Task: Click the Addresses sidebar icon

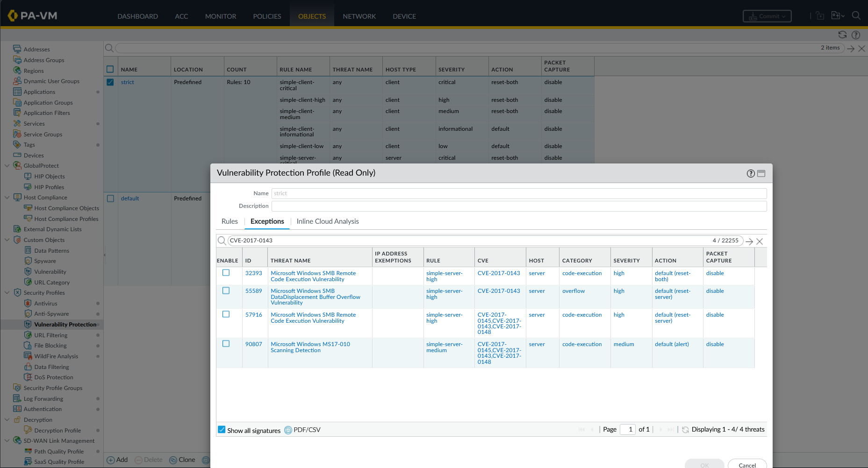Action: [17, 49]
